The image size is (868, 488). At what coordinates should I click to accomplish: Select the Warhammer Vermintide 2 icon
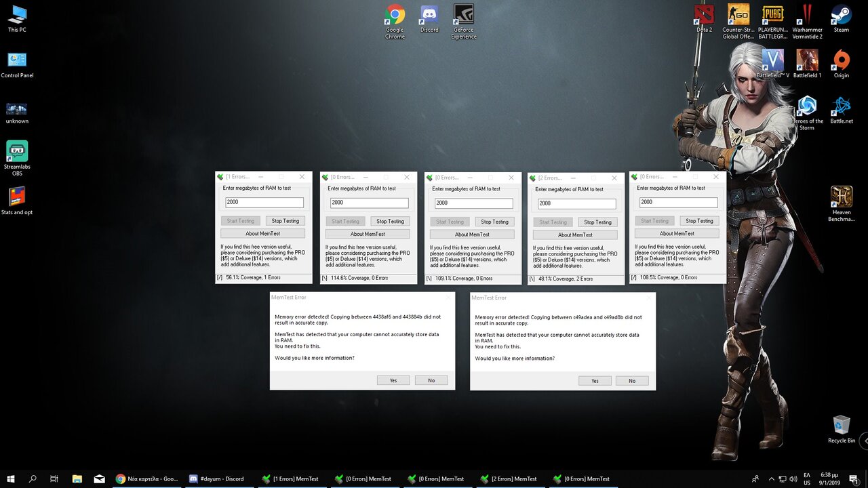click(x=807, y=21)
